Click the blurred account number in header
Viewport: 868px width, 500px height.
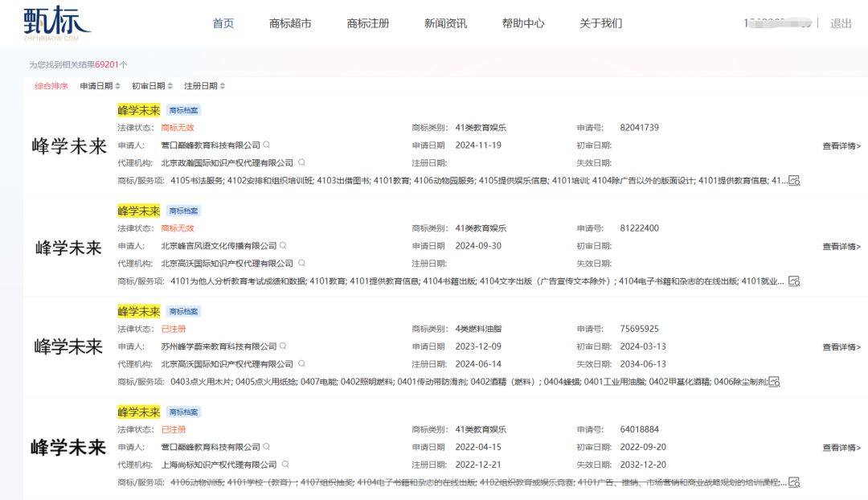tap(778, 23)
